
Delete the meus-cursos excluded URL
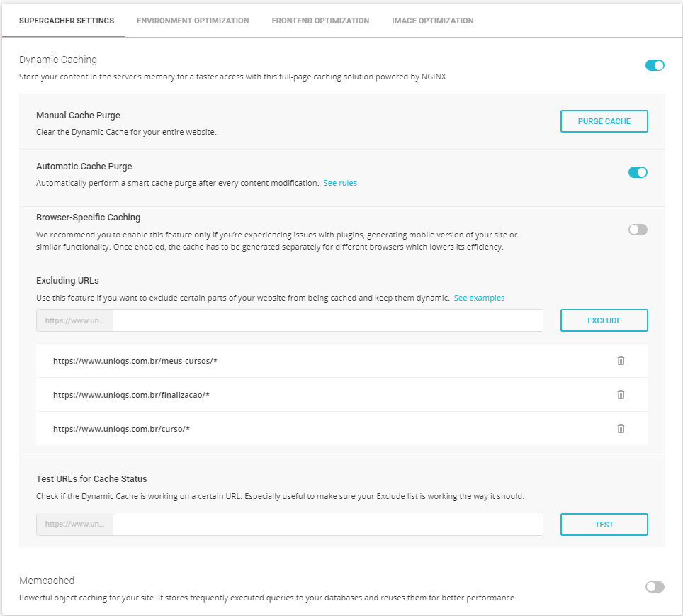[x=621, y=361]
